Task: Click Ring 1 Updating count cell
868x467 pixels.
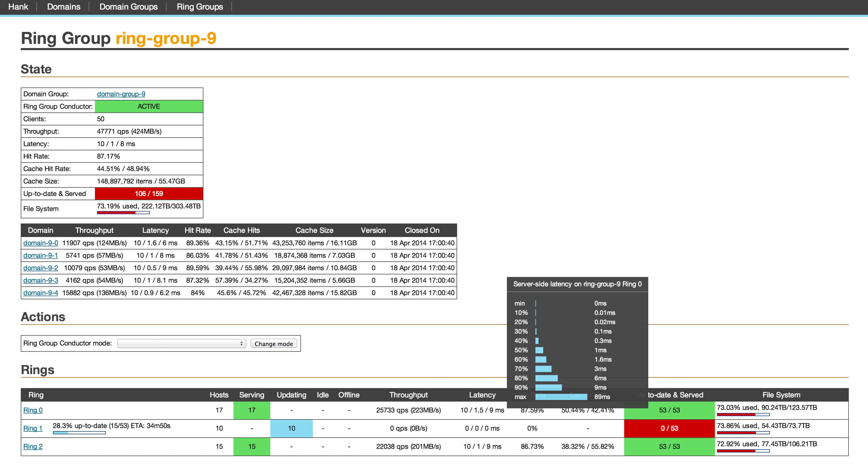Action: point(291,428)
